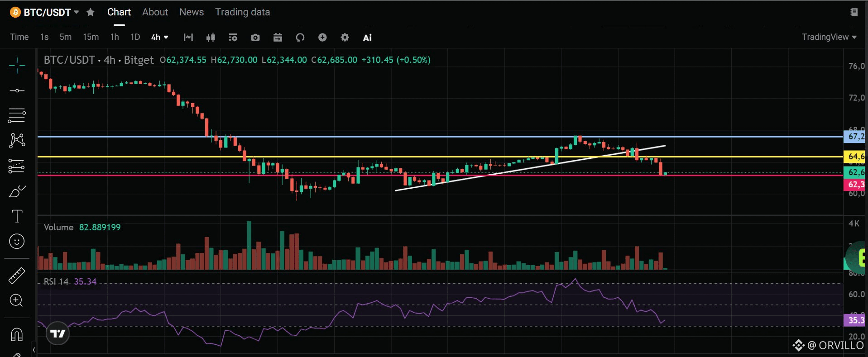Viewport: 868px width, 357px height.
Task: Open the emoji icons tool
Action: 17,241
